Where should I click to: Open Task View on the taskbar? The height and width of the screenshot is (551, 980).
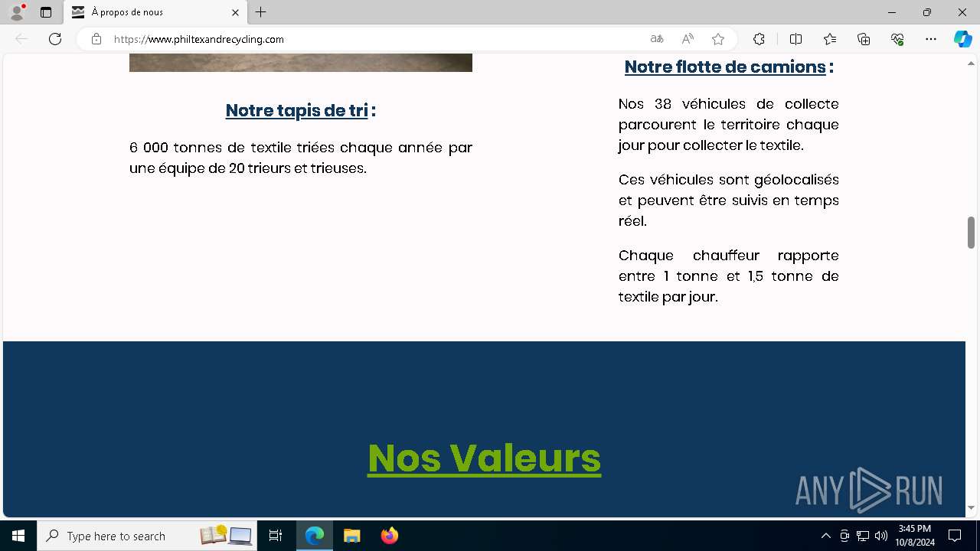[276, 536]
